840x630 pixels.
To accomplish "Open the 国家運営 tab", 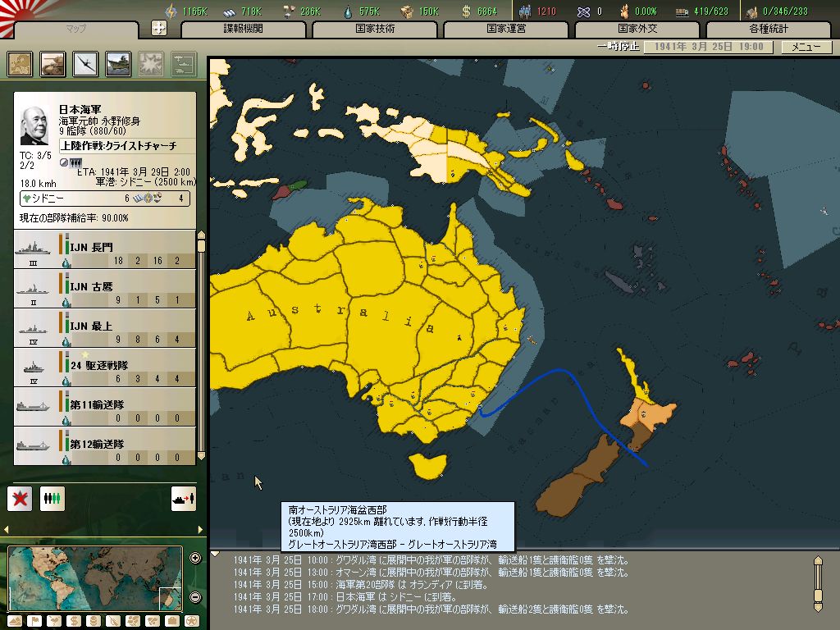I will 505,29.
